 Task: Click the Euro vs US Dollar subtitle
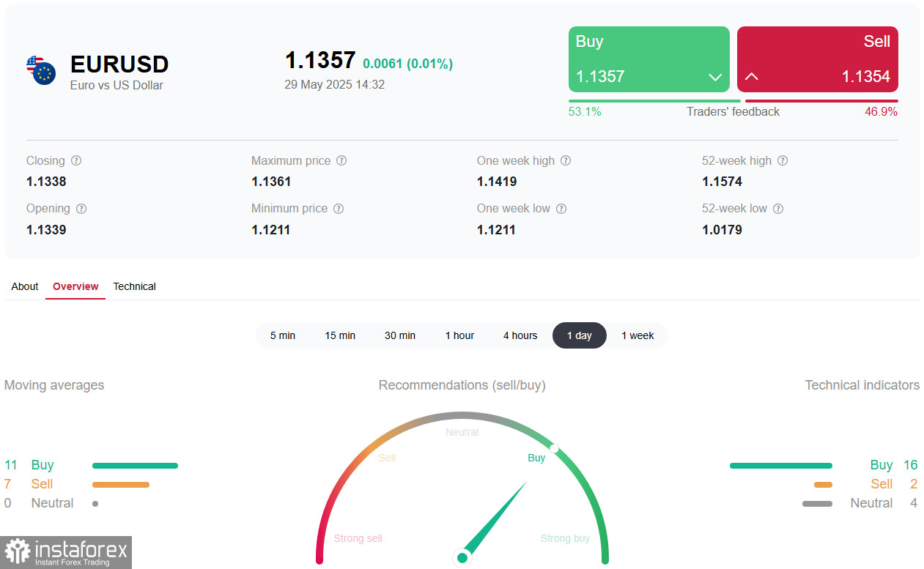(117, 86)
